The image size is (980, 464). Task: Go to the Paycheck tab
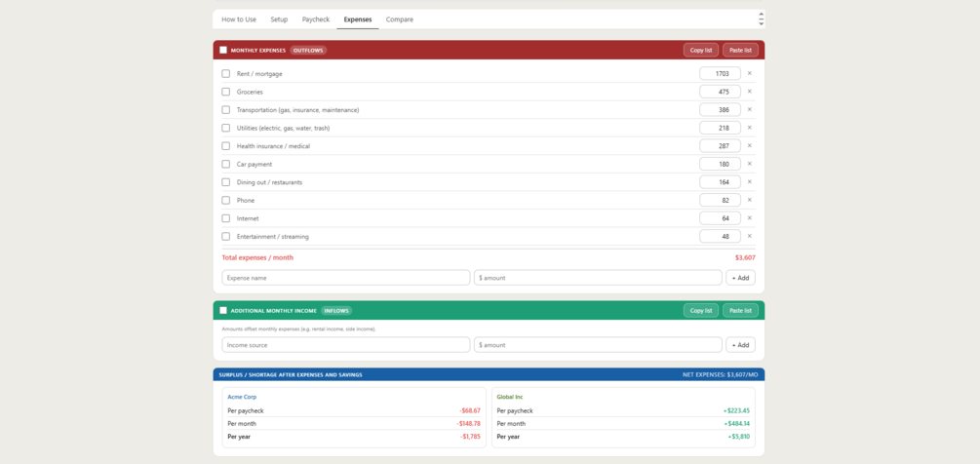tap(316, 19)
